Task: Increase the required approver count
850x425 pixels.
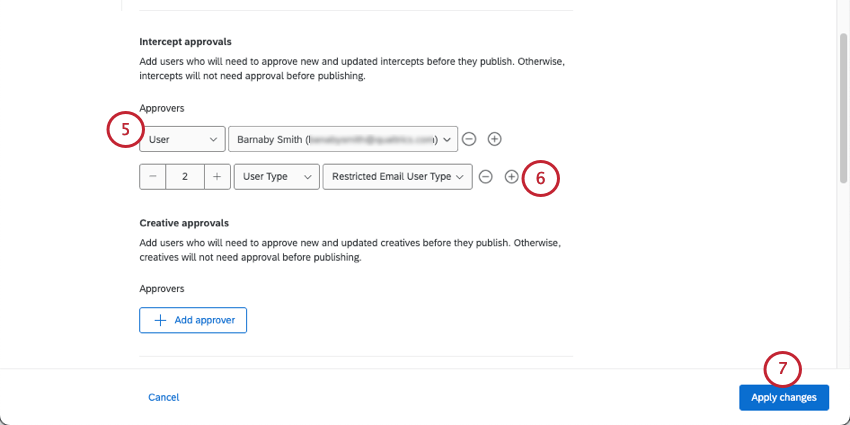Action: tap(217, 177)
